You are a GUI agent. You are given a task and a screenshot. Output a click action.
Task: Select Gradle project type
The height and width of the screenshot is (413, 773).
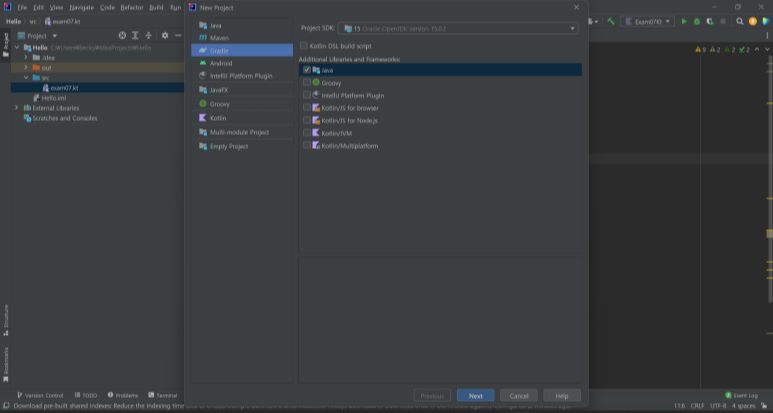point(242,50)
